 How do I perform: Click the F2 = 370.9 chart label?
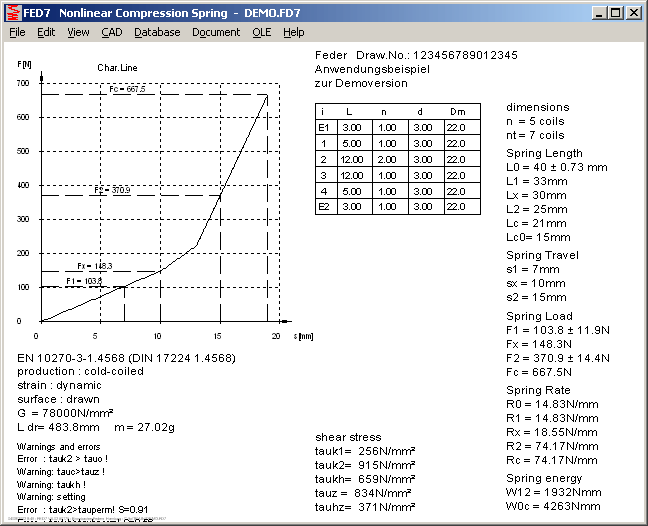112,189
